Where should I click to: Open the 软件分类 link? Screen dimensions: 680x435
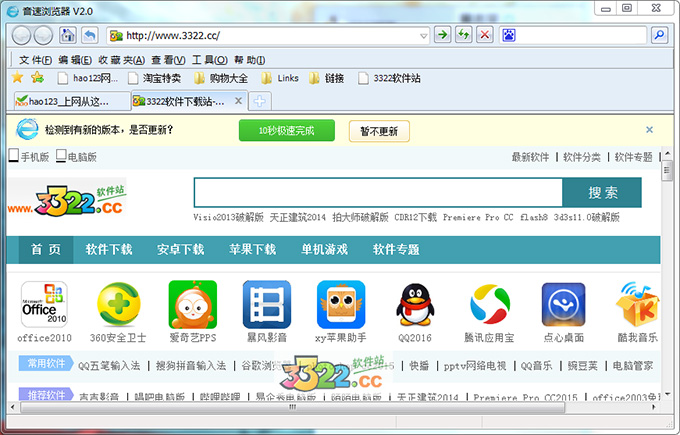coord(582,157)
